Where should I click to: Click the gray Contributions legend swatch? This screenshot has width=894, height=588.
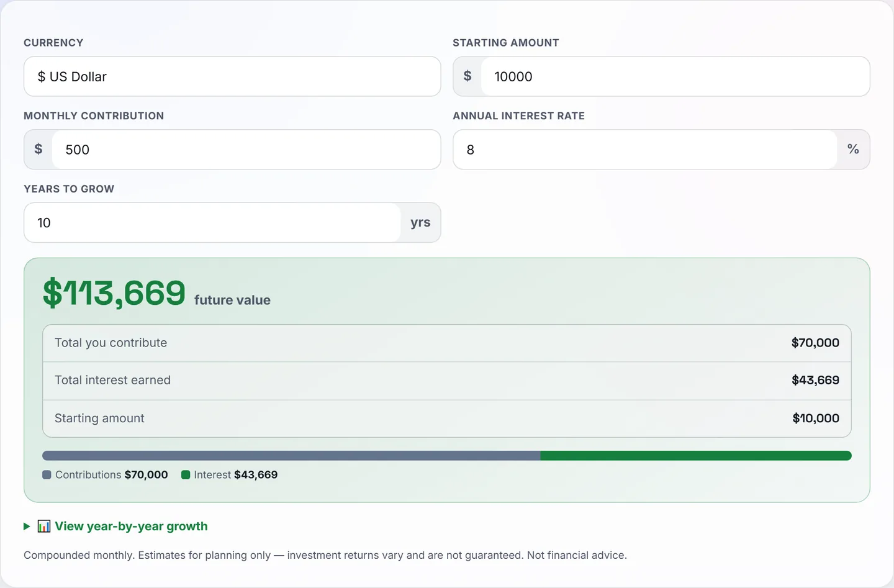pyautogui.click(x=47, y=475)
